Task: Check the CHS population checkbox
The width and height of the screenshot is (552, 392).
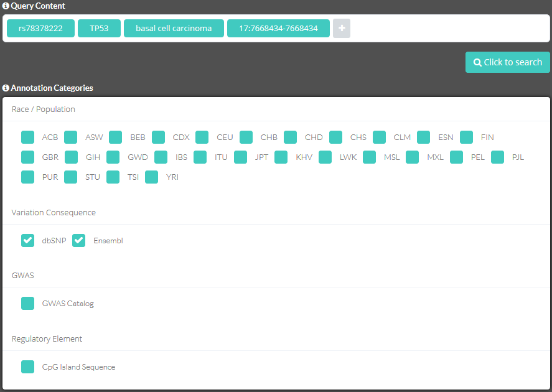Action: [336, 138]
